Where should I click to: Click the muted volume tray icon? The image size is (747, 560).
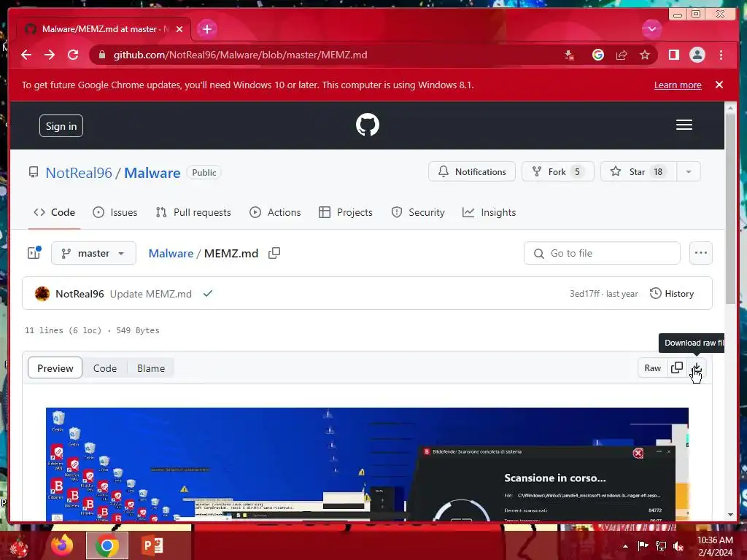pos(678,546)
